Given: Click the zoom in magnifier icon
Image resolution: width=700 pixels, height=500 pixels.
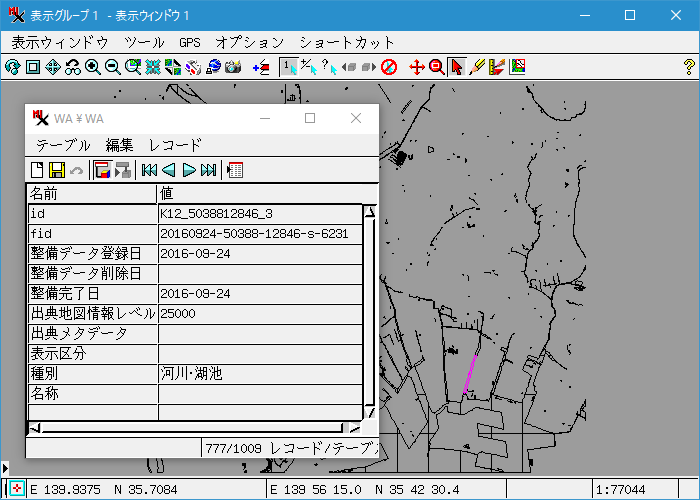Looking at the screenshot, I should coord(93,67).
